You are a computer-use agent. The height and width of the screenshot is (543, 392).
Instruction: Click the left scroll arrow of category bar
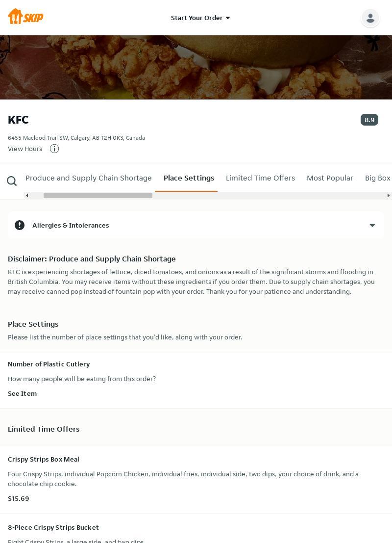point(27,195)
